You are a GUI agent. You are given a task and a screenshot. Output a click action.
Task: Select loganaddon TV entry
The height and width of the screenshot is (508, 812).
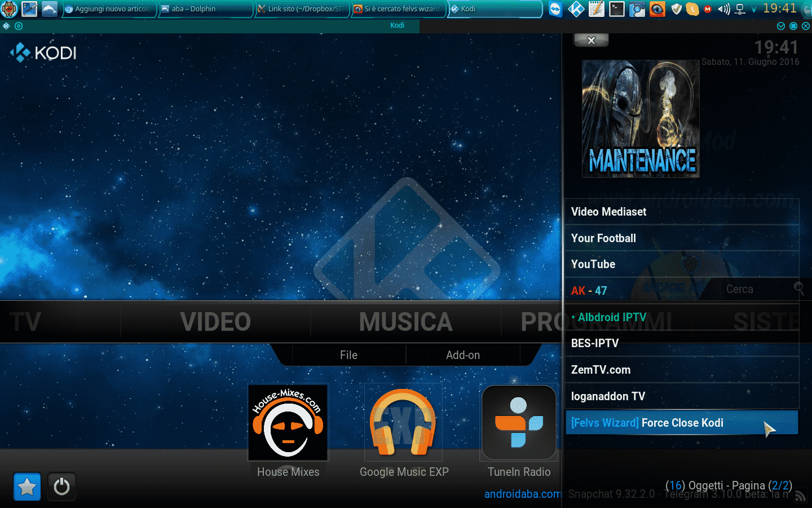point(682,396)
